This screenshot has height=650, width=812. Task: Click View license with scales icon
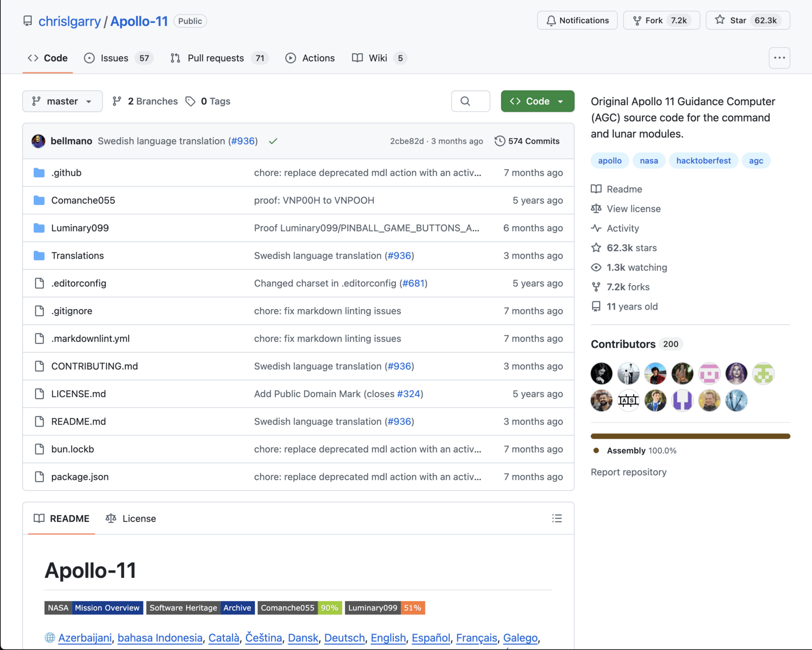click(x=626, y=209)
